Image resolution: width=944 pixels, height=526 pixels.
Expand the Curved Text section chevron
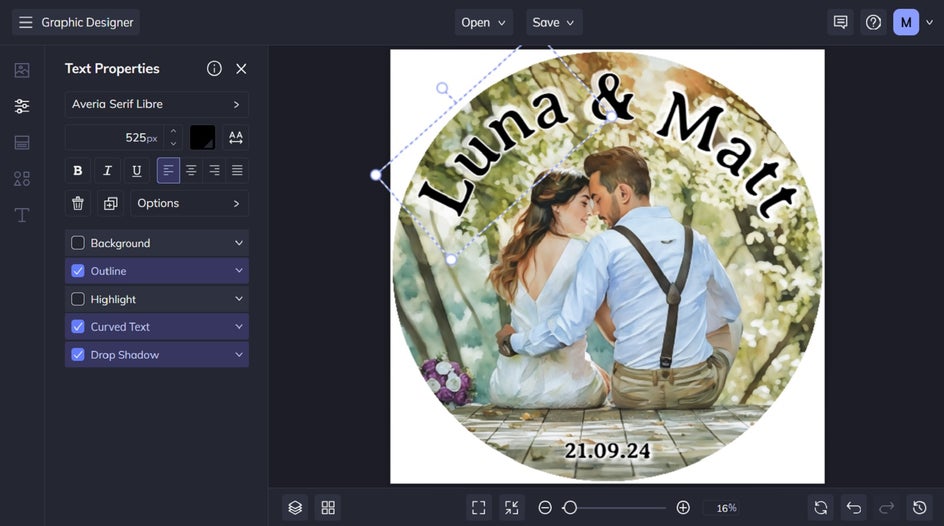[239, 327]
